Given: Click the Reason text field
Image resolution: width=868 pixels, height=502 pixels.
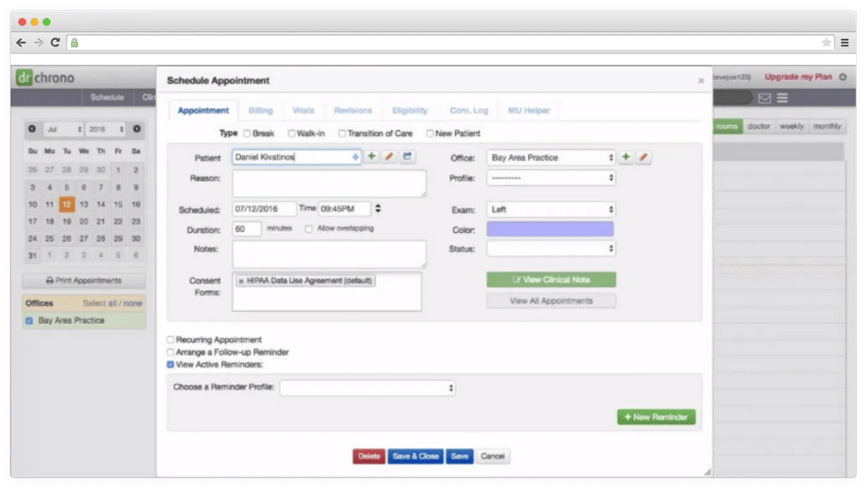Looking at the screenshot, I should tap(329, 184).
